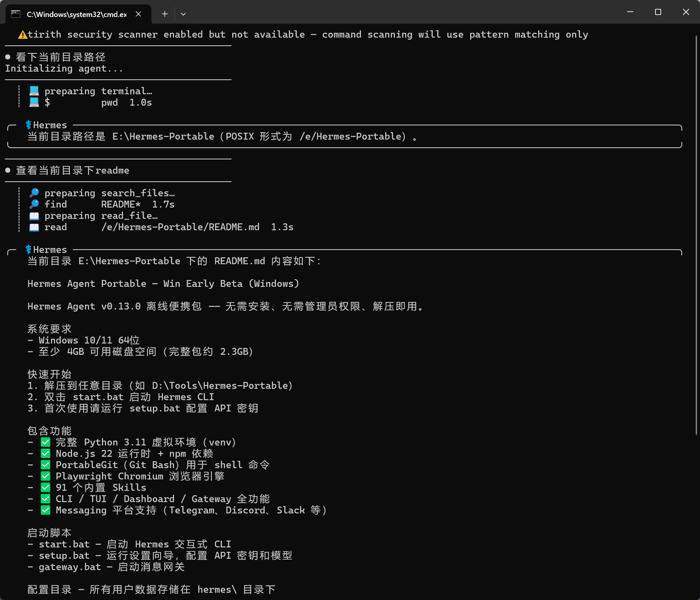Click the line 'start.bat — 启动 Hermes 交互式 CLI'
Viewport: 700px width, 600px height.
coord(129,544)
